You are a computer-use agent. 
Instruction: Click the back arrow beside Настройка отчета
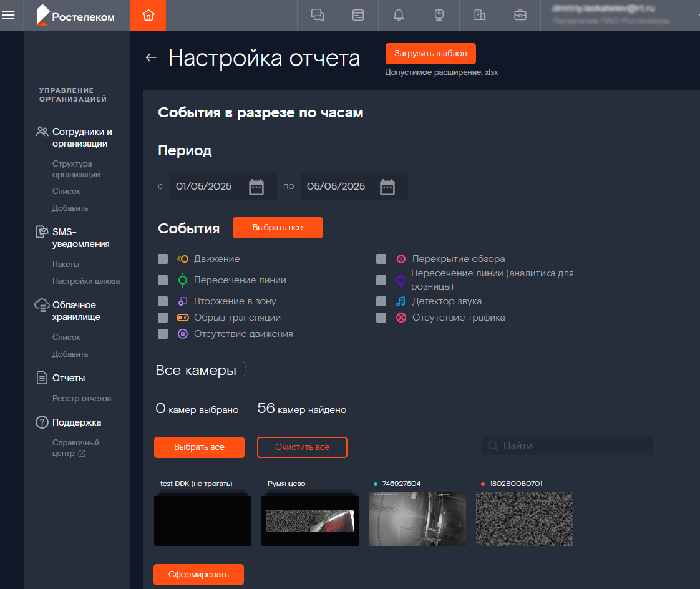pos(150,58)
